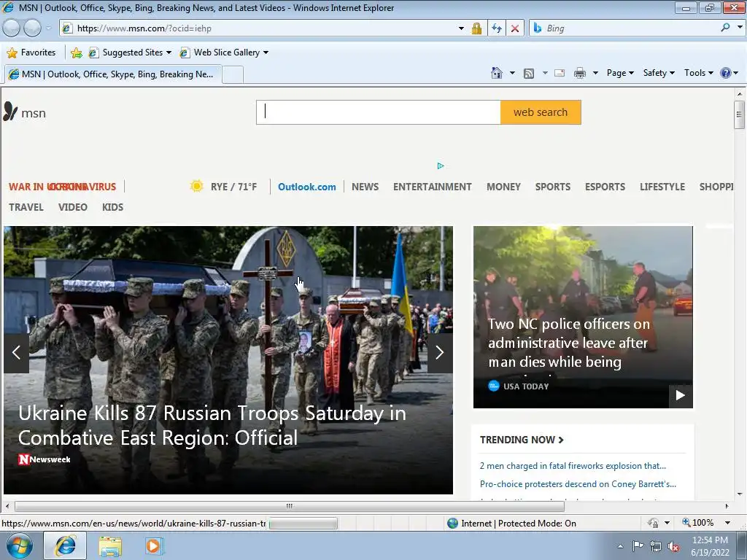Viewport: 747px width, 560px height.
Task: Click RYE / 71°F weather text
Action: [x=233, y=187]
